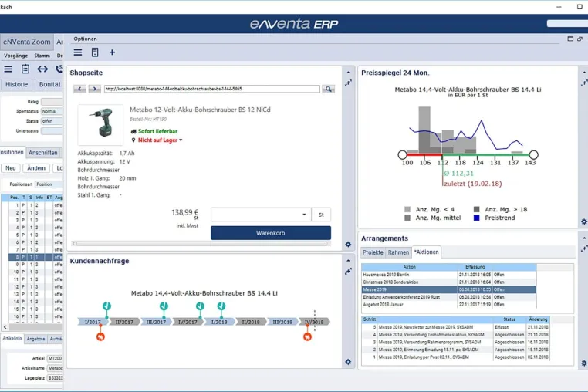Screen dimensions: 588x392
Task: Open Preisspiegel panel settings gear
Action: click(584, 221)
